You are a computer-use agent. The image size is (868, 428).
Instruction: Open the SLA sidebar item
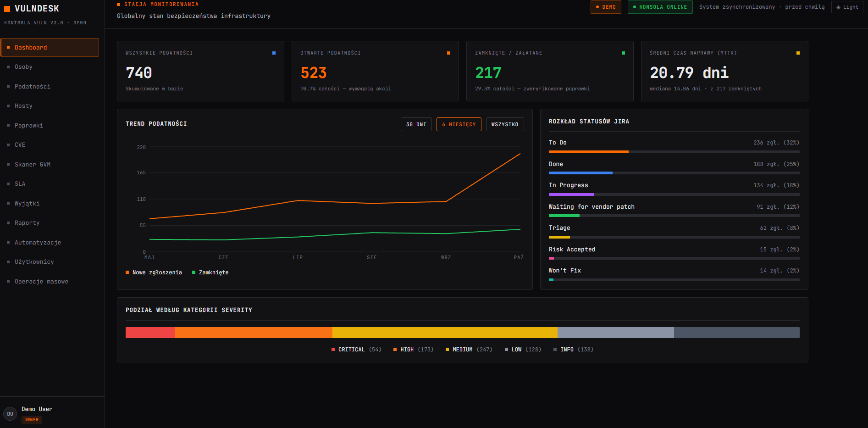coord(50,184)
